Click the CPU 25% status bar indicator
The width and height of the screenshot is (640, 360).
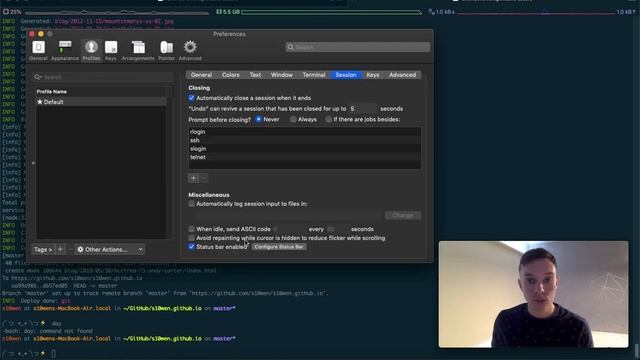coord(12,12)
